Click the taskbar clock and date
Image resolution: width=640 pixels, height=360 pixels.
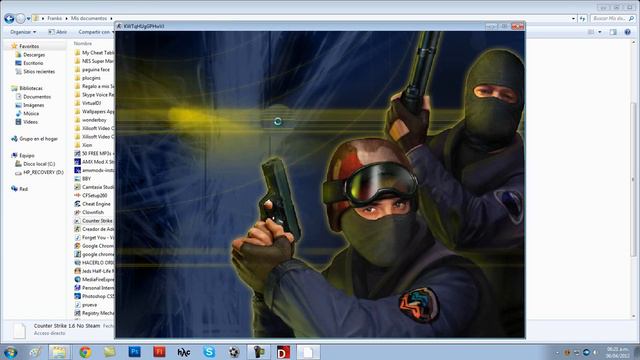618,352
